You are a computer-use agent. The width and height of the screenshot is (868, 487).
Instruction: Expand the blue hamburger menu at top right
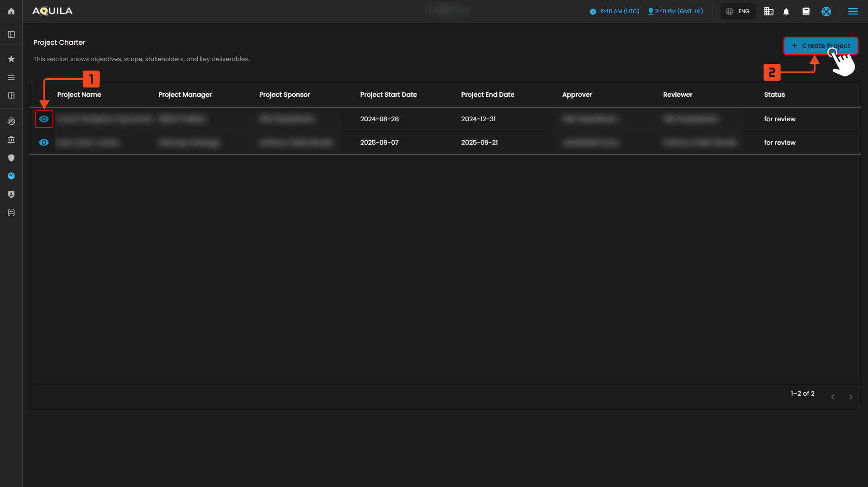853,12
